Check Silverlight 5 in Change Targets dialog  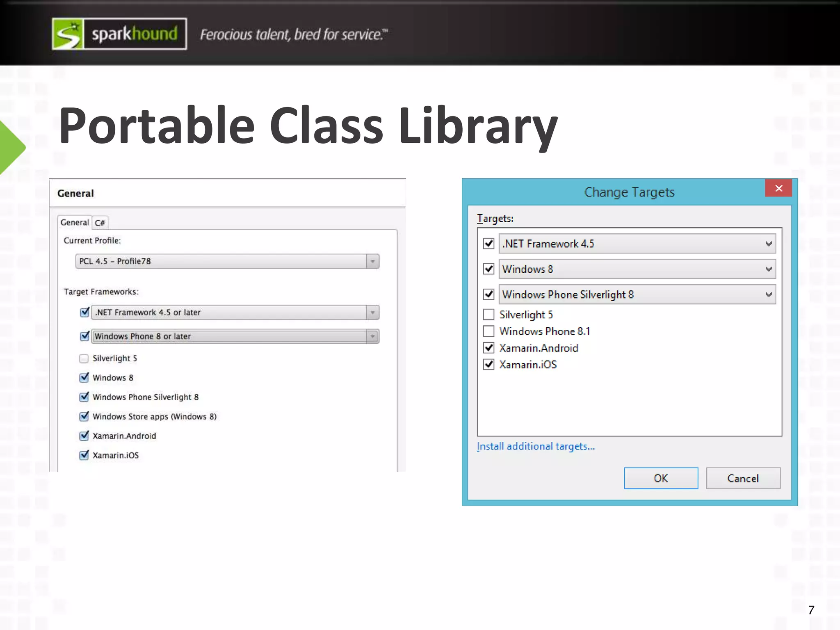(488, 315)
